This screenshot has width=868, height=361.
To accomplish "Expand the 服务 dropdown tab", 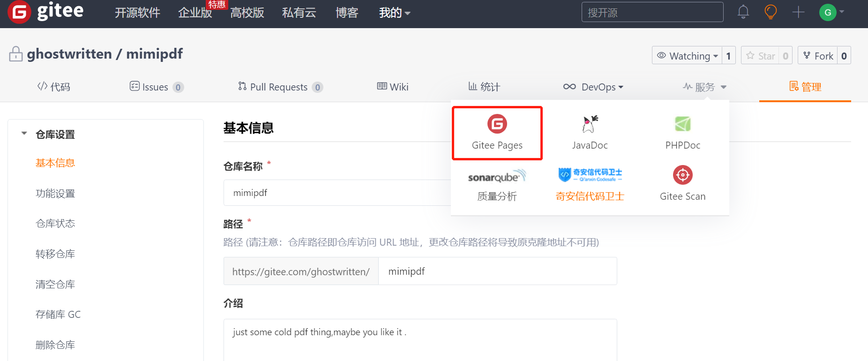I will [x=704, y=87].
